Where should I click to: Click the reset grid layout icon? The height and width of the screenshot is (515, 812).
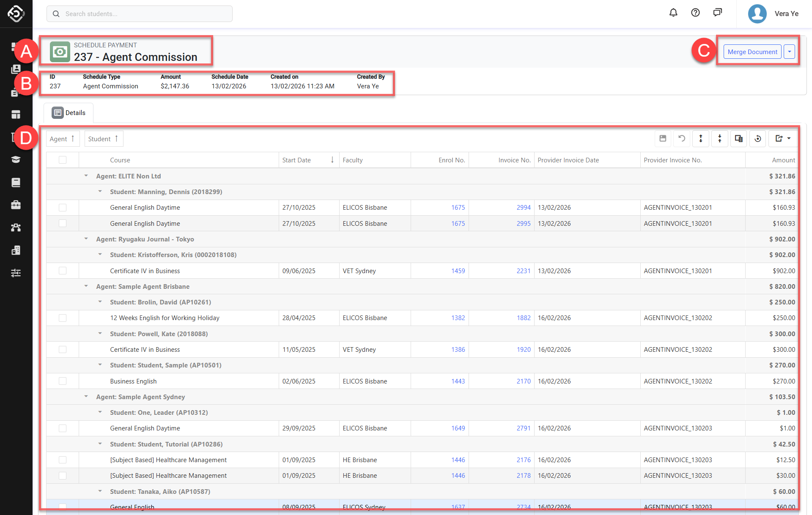pyautogui.click(x=758, y=139)
